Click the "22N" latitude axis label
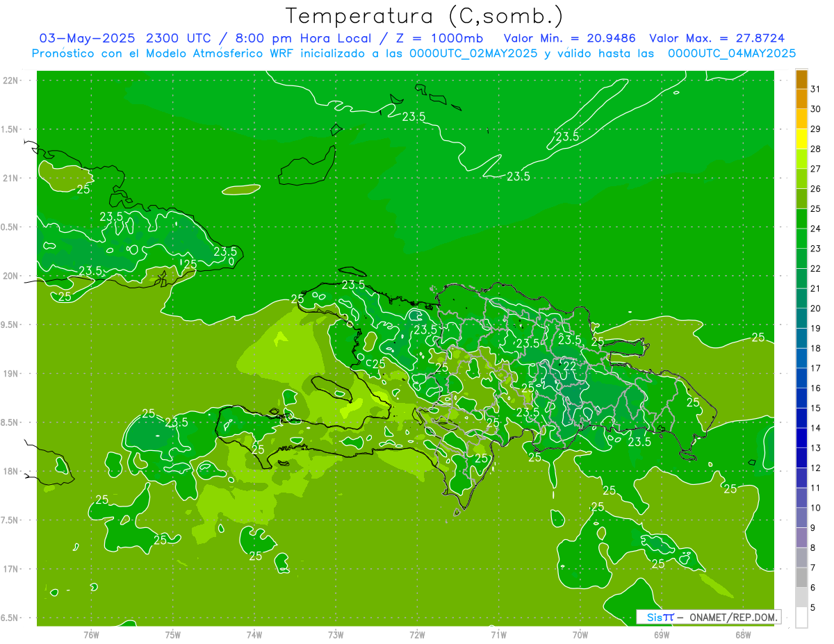Screen dimensions: 834x644 [x=12, y=80]
